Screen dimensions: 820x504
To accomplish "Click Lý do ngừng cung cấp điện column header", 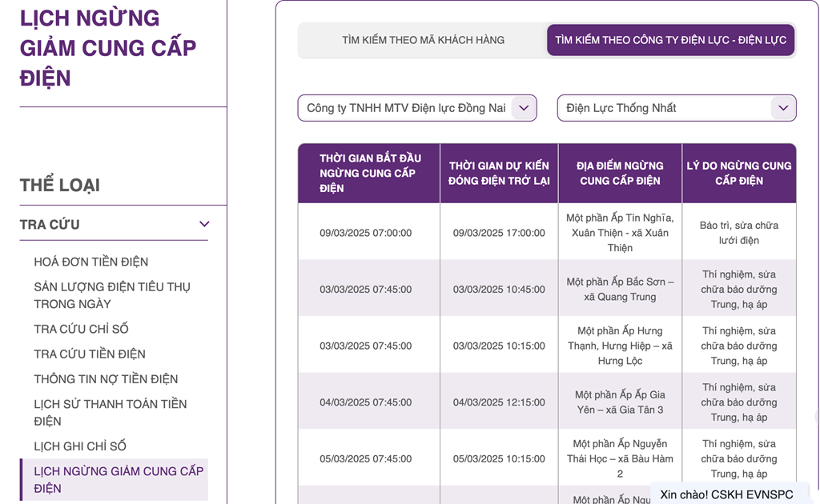I will point(738,174).
